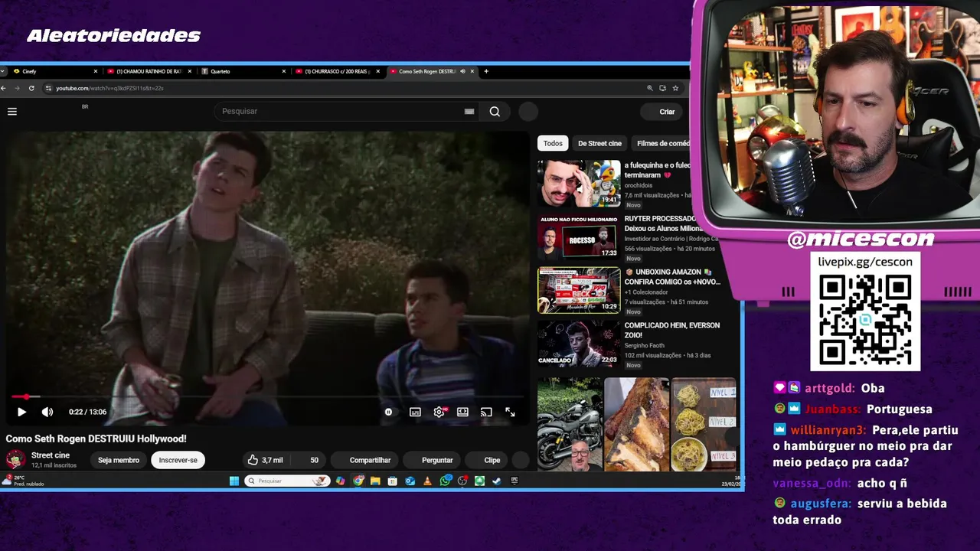Open Steam from the taskbar

(x=497, y=481)
